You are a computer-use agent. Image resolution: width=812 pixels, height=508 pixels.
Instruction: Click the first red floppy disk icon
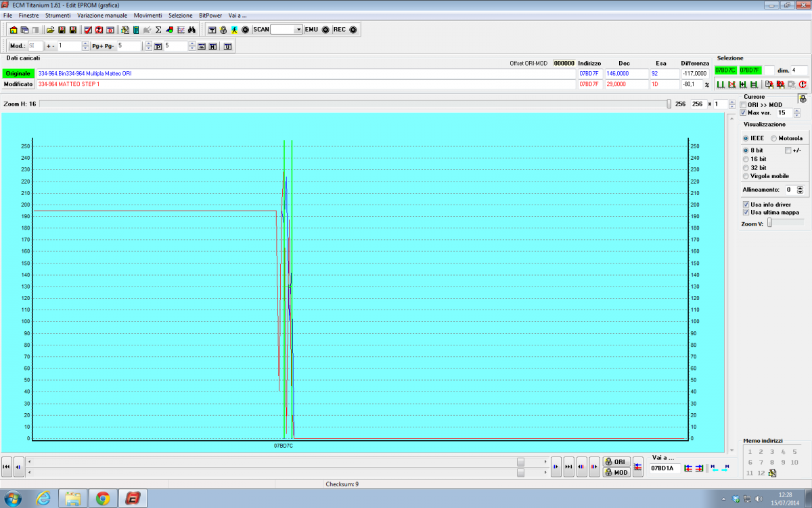62,30
